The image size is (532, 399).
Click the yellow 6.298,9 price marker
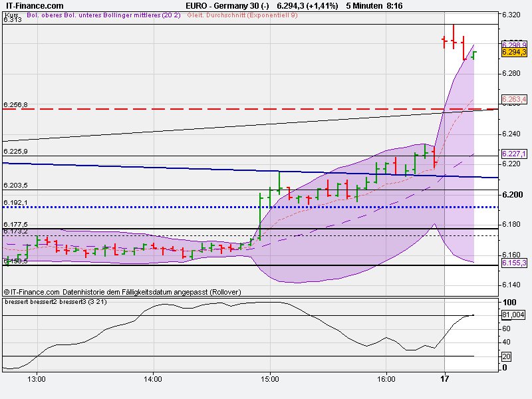click(514, 45)
